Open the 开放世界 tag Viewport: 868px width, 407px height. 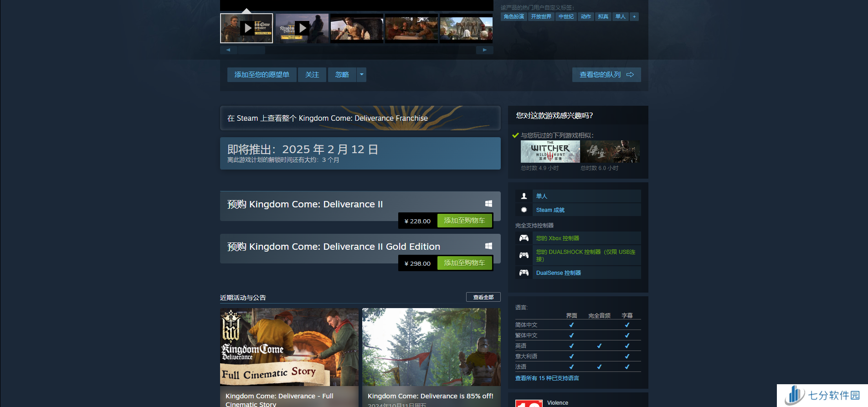[x=541, y=17]
